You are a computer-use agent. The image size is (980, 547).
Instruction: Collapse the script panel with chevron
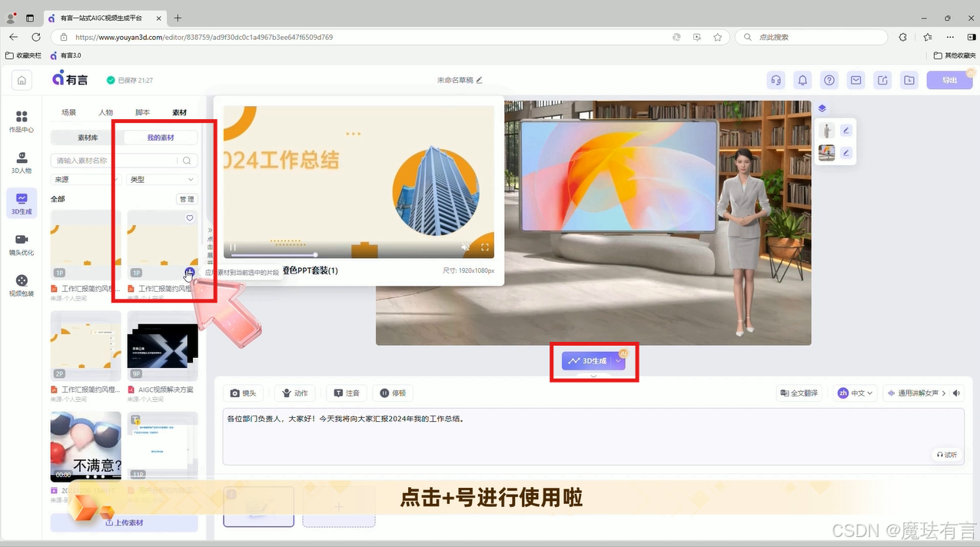(593, 376)
